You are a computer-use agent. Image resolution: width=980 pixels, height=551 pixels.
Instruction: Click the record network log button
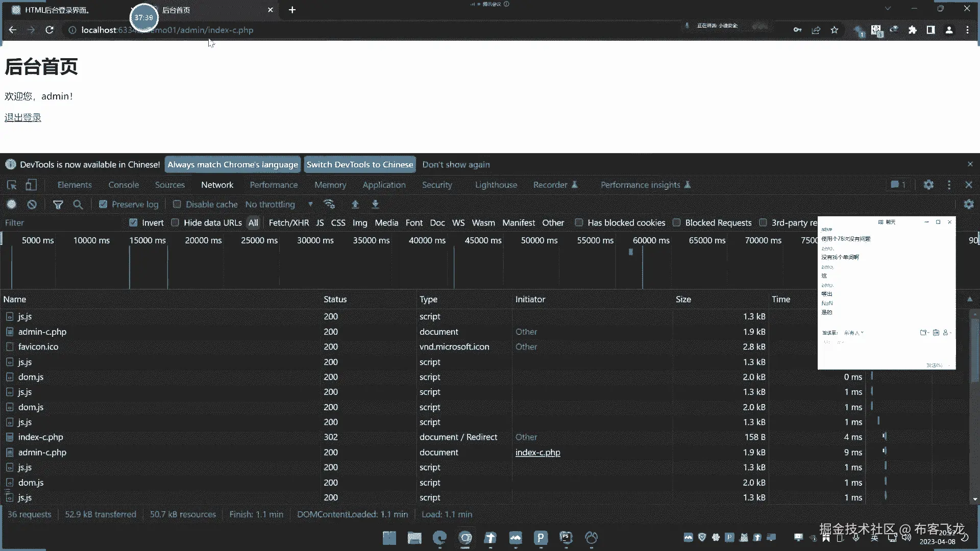pos(11,205)
